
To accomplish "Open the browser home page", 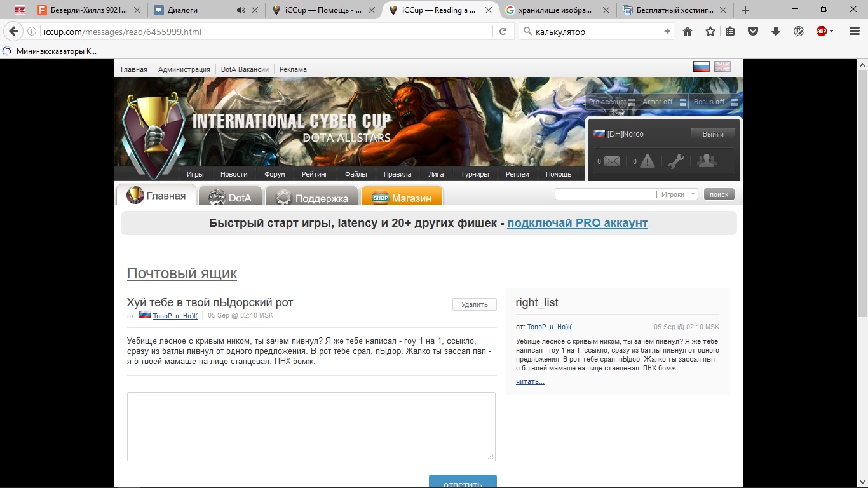I will (x=688, y=31).
